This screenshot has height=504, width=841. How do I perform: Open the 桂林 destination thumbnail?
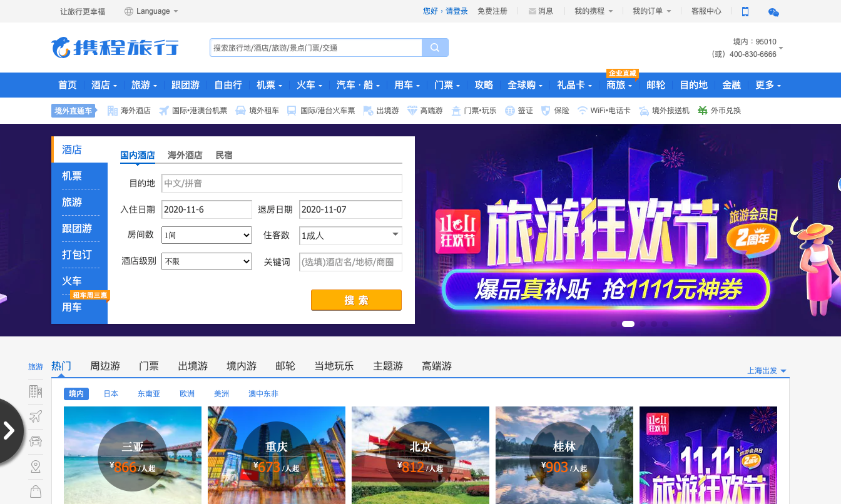(x=564, y=455)
